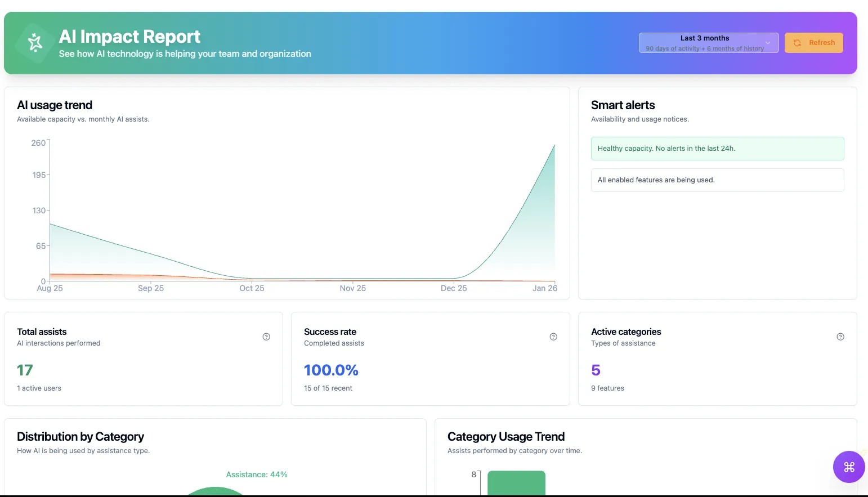868x497 pixels.
Task: Open the purple command palette button
Action: point(849,467)
